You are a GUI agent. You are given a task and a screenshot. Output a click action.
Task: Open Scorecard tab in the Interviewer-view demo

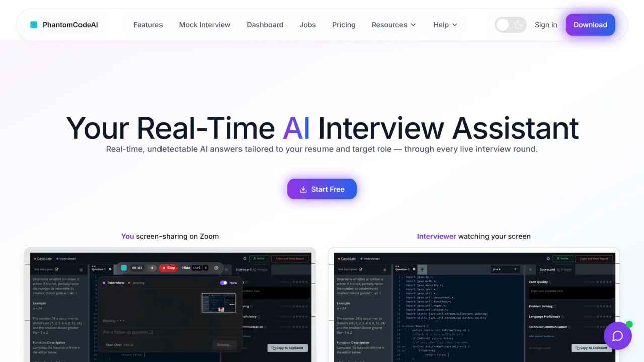point(547,270)
